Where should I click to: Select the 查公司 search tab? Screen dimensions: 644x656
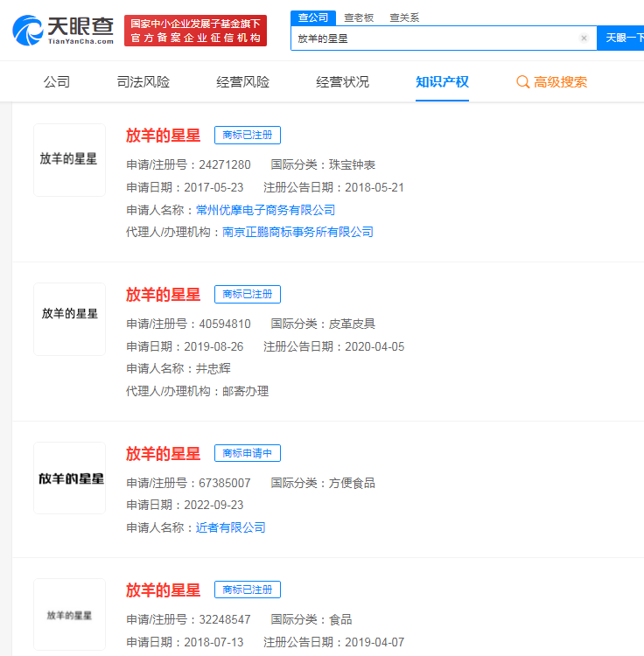pos(313,17)
